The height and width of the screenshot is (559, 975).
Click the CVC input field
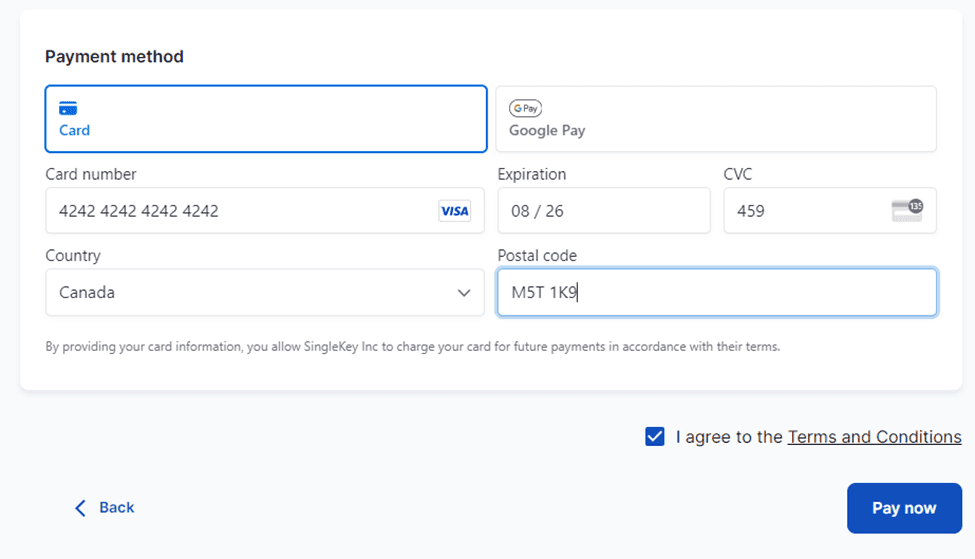click(805, 211)
